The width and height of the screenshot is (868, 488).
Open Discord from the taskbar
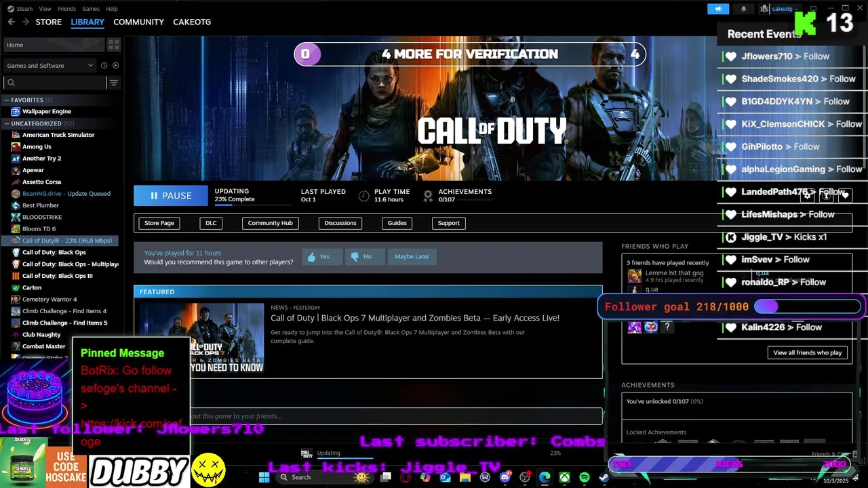505,477
